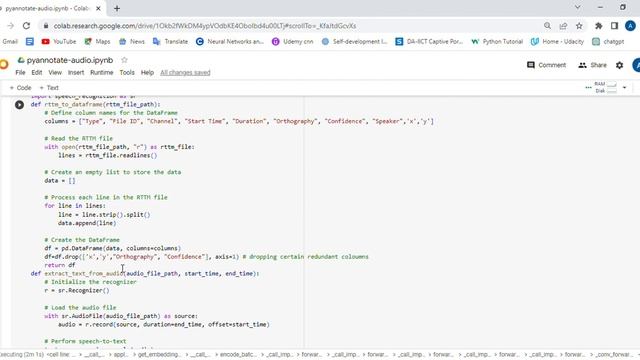The image size is (640, 360).
Task: Open the YouTube bookmark
Action: point(59,42)
